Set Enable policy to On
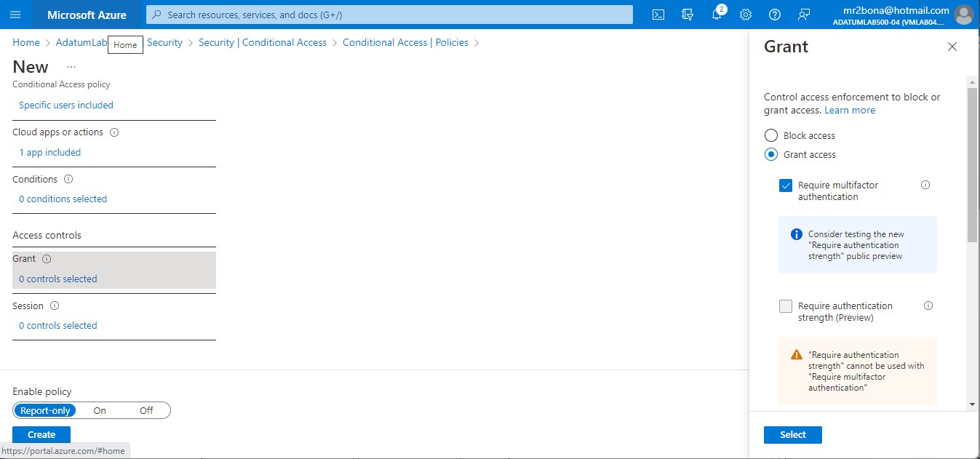Image resolution: width=980 pixels, height=459 pixels. 100,410
